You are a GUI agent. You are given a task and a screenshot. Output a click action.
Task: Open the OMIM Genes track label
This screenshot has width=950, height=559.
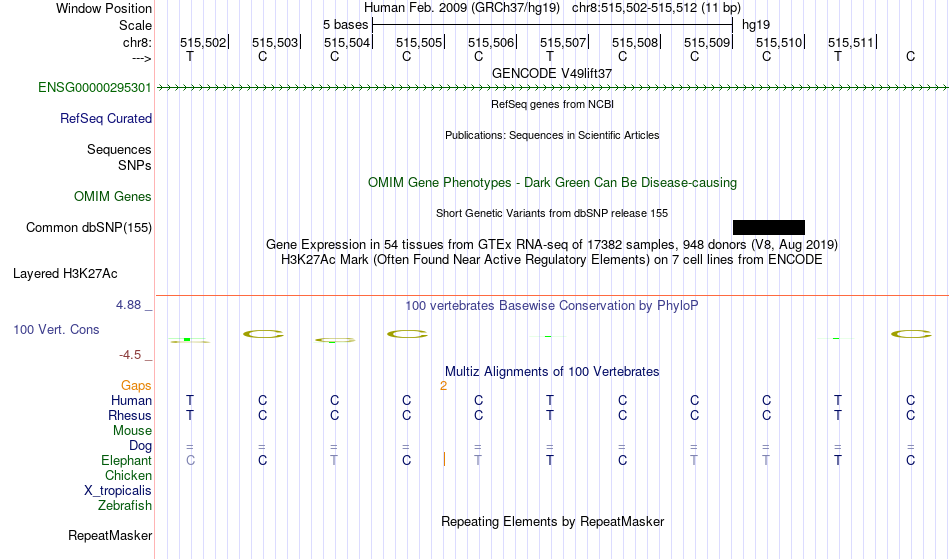113,197
